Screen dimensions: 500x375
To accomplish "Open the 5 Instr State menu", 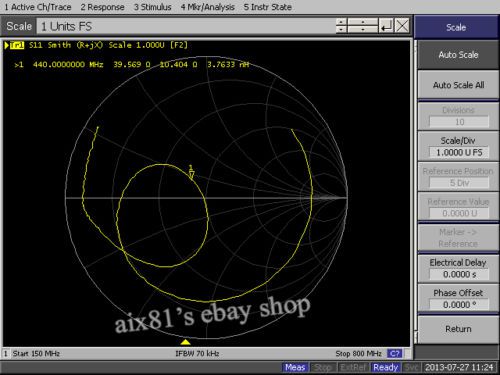I will pos(268,7).
